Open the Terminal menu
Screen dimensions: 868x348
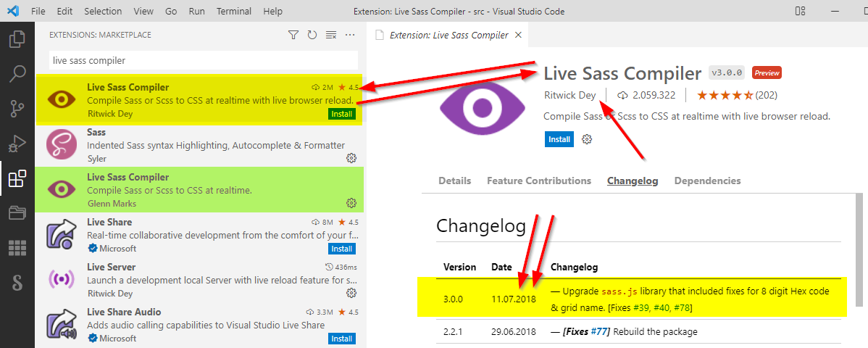coord(233,11)
